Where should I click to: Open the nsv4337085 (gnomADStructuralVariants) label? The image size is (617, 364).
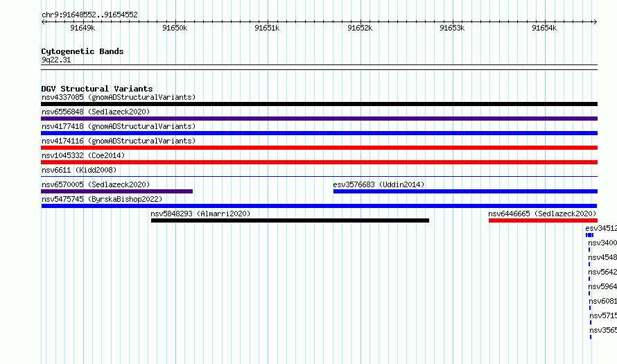(119, 97)
